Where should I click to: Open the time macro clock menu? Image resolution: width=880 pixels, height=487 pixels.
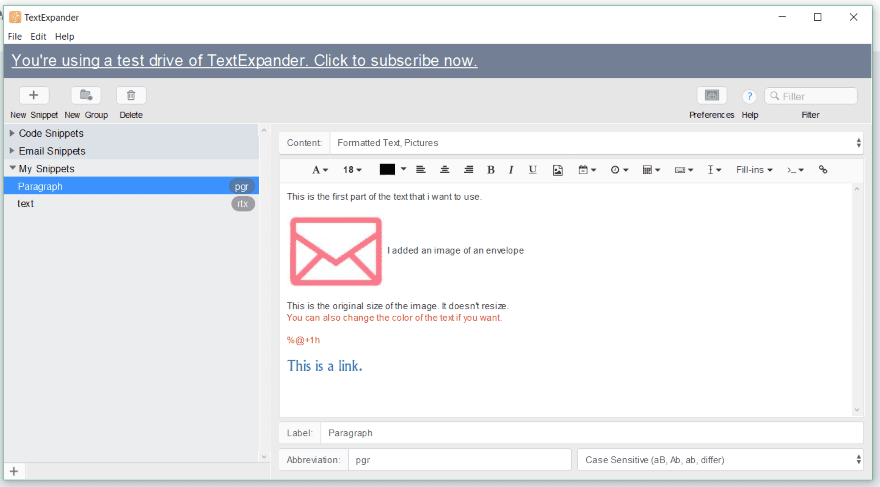click(620, 169)
